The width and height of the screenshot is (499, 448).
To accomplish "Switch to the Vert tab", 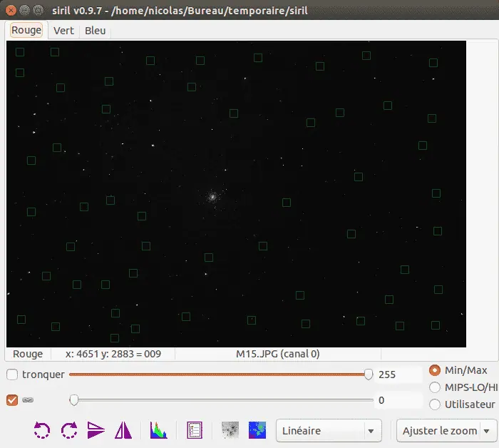I will click(x=63, y=31).
